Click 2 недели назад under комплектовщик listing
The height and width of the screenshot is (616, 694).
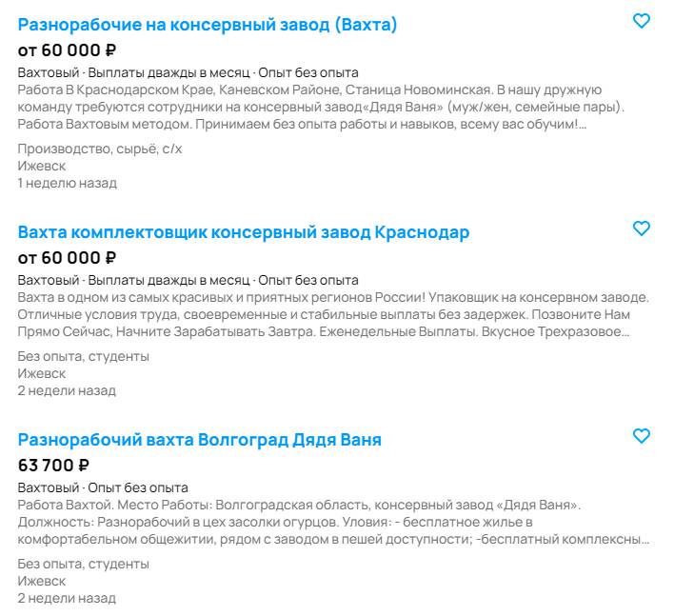[x=67, y=390]
